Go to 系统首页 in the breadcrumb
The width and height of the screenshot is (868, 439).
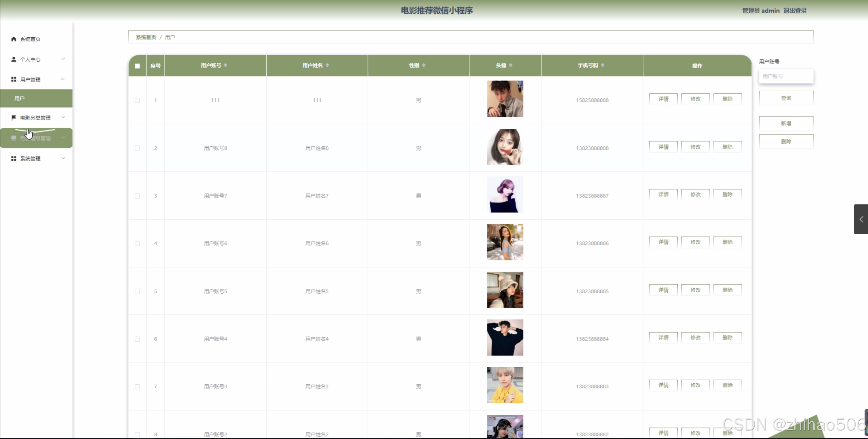click(146, 37)
